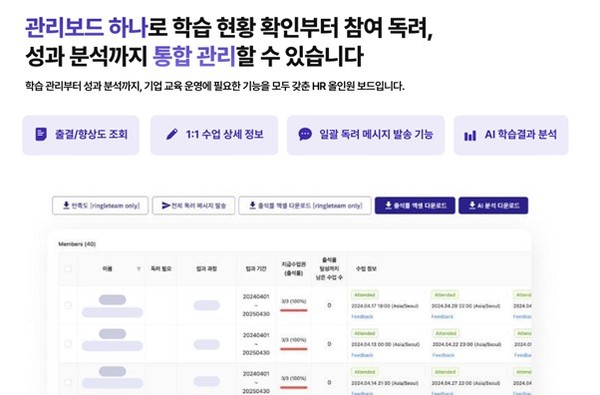Open the 이름 column filter dropdown arrow
Viewport: 600px width, 395px height.
point(139,269)
